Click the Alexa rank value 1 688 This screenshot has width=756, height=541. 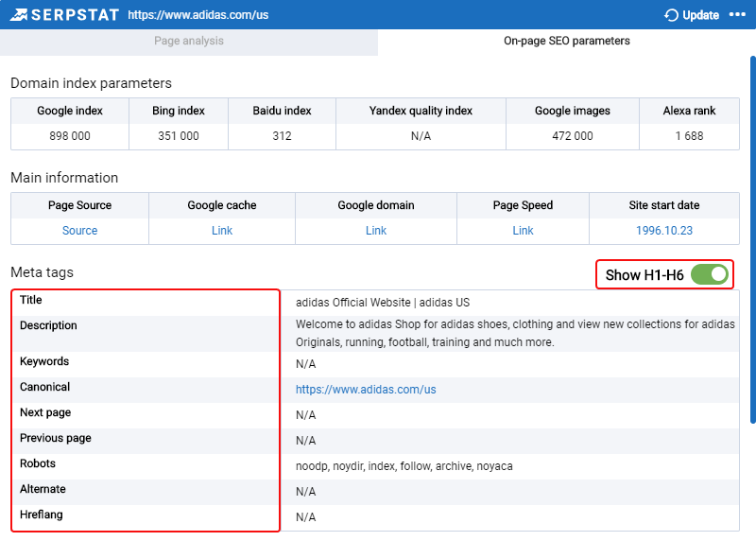point(689,136)
